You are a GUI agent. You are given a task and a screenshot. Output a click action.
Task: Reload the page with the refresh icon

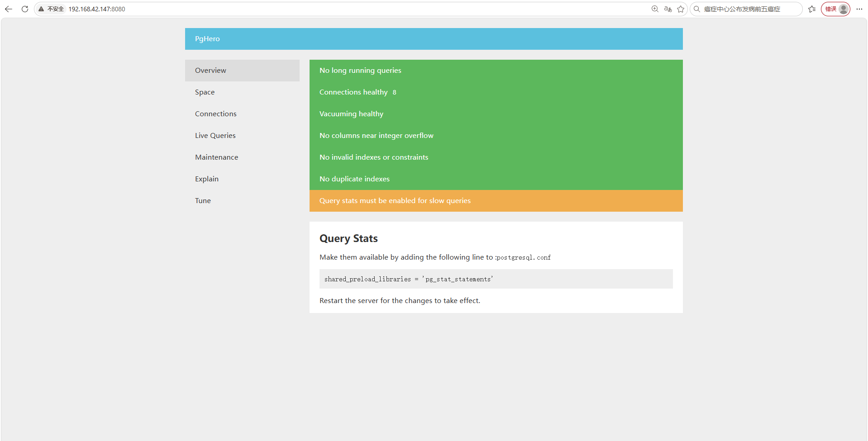[25, 9]
